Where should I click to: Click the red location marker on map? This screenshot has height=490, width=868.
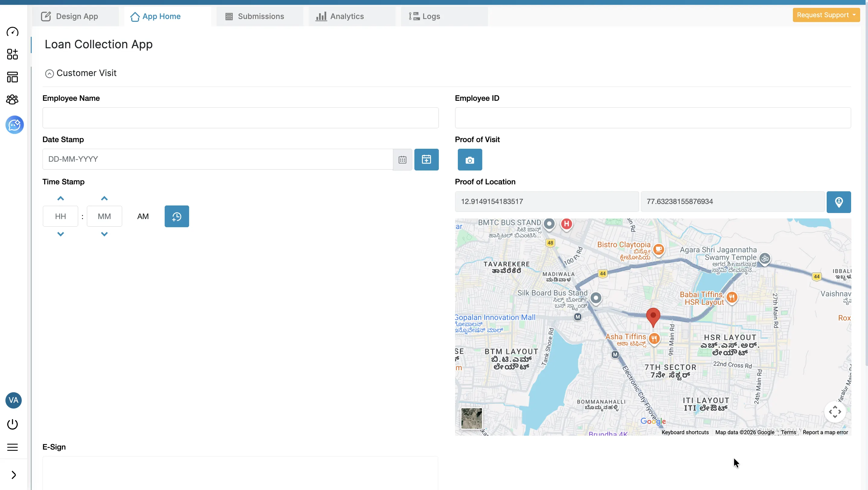653,317
